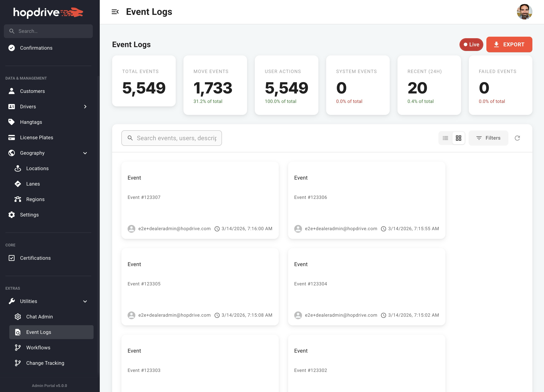Open License Plates from the sidebar
This screenshot has width=544, height=392.
[x=37, y=137]
